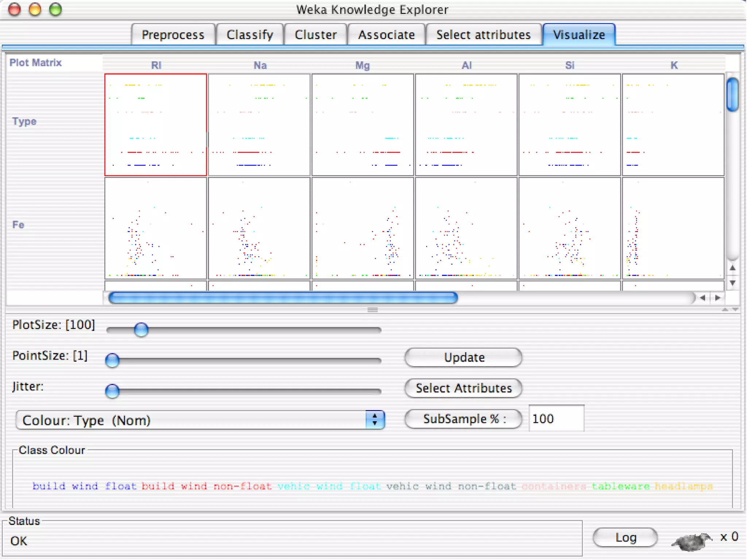Click the Colour combo box stepper arrows
Screen dimensions: 747x560
375,420
